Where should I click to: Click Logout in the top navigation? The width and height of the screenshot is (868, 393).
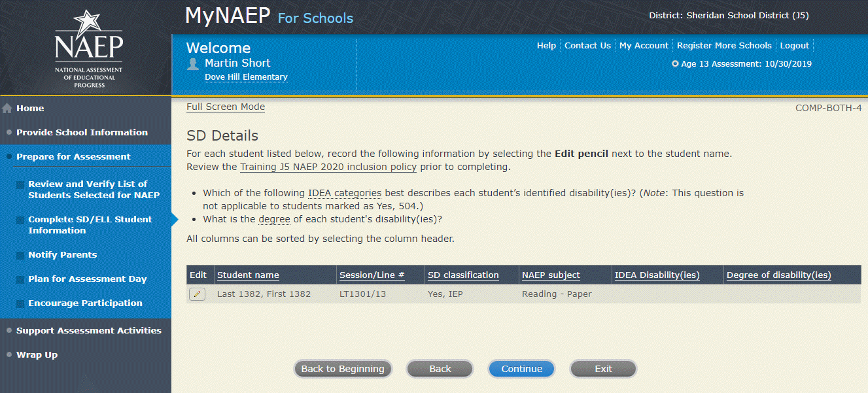point(794,45)
